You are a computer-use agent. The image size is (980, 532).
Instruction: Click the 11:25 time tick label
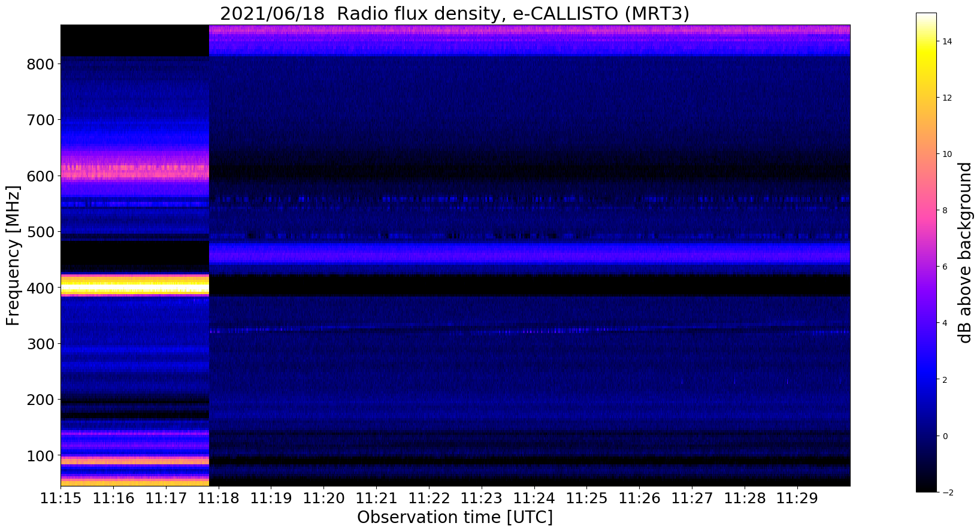pos(586,498)
